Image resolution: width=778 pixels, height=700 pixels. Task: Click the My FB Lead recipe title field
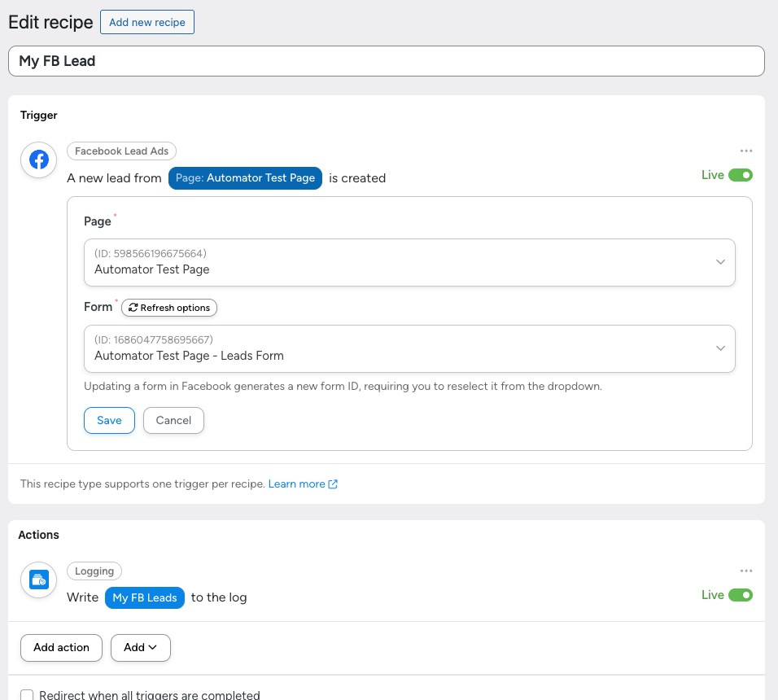pos(387,61)
